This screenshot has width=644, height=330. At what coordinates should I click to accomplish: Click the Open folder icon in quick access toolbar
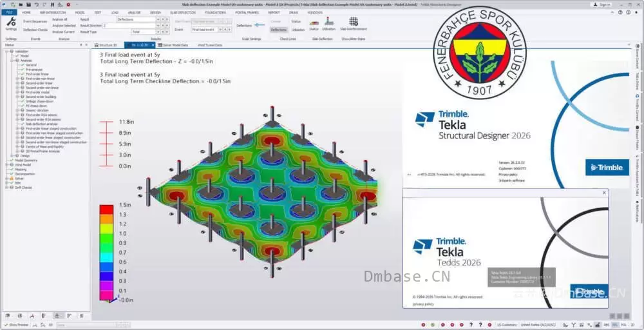(x=21, y=5)
